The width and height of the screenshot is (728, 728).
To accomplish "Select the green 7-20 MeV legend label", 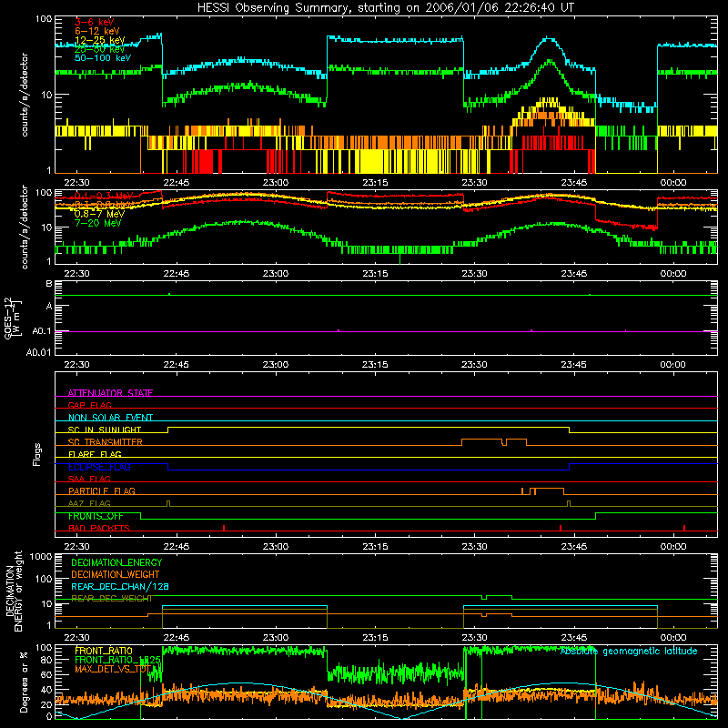I will click(98, 223).
